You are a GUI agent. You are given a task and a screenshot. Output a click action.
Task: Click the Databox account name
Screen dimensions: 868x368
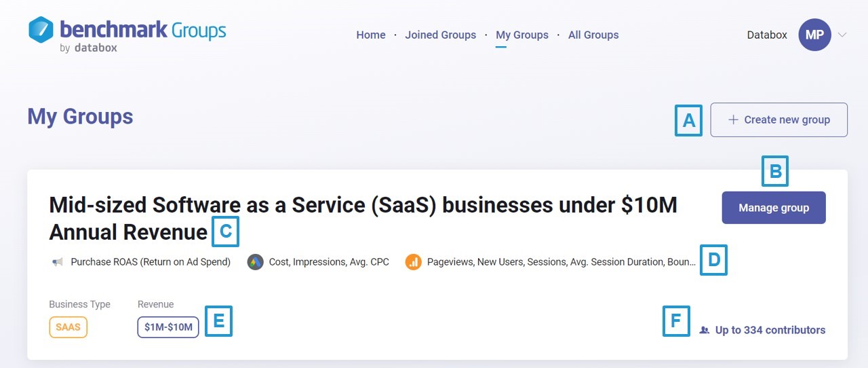point(767,35)
